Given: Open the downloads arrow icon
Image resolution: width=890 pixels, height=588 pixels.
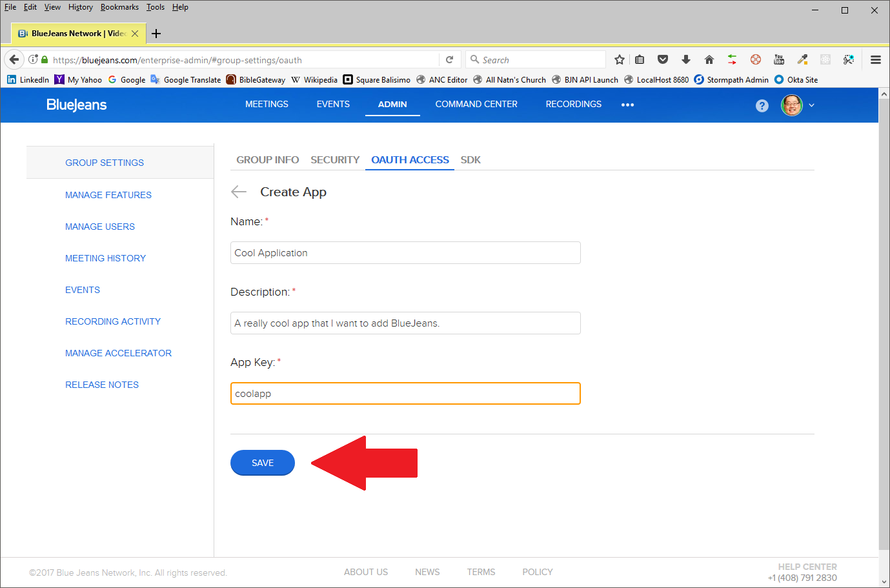Looking at the screenshot, I should (686, 59).
